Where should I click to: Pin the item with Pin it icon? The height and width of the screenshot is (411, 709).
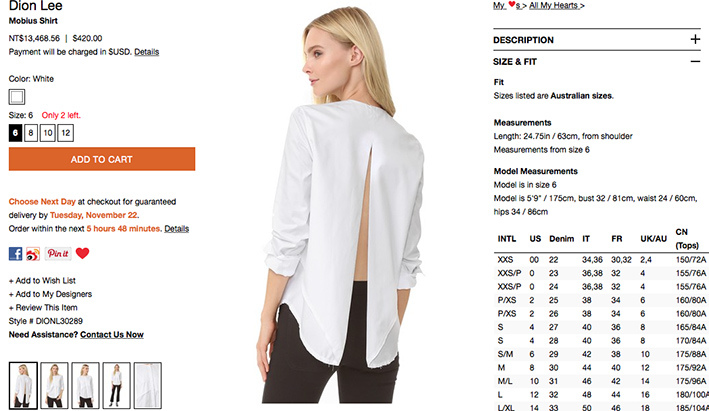(x=58, y=254)
